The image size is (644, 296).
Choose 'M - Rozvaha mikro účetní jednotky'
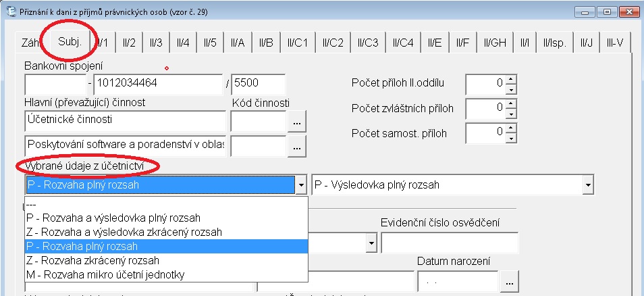tap(105, 274)
